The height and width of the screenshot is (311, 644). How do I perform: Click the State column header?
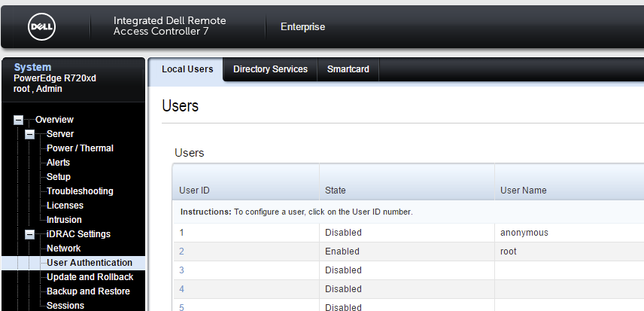pyautogui.click(x=336, y=191)
